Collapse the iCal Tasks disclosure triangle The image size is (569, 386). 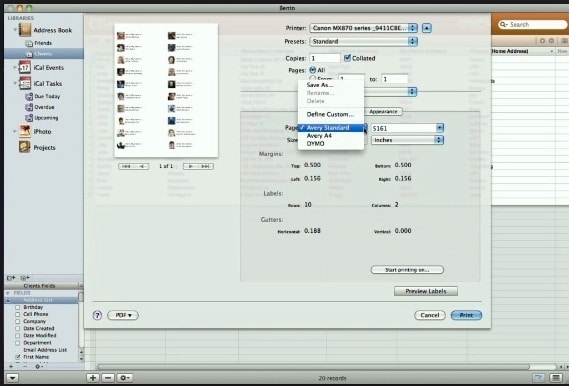click(x=15, y=83)
